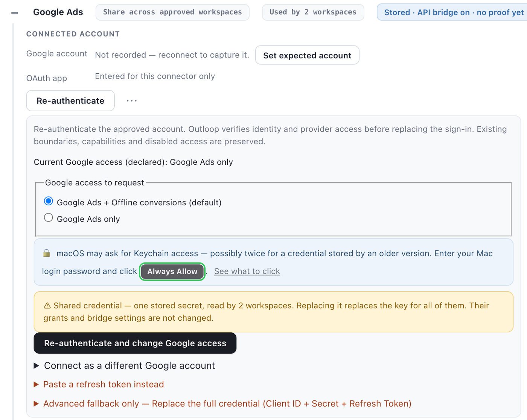Image resolution: width=527 pixels, height=420 pixels.
Task: Collapse the Google Ads connector section
Action: (15, 13)
